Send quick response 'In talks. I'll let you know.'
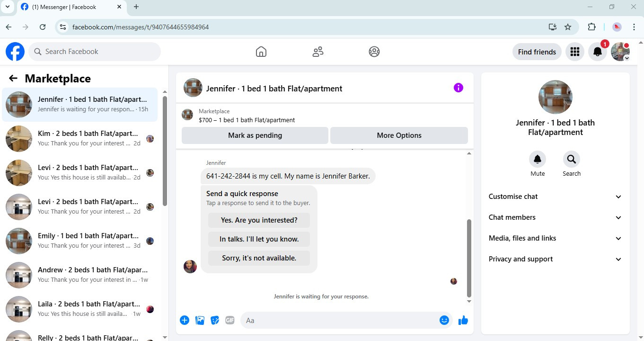Screen dimensions: 644x341 point(259,239)
